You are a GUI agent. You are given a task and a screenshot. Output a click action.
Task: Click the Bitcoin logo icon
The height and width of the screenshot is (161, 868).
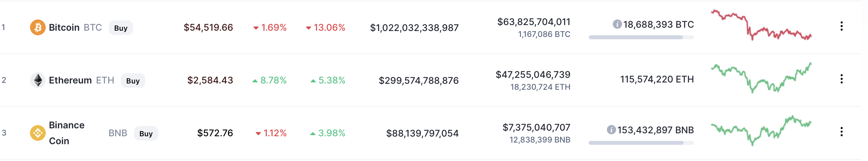pyautogui.click(x=38, y=27)
